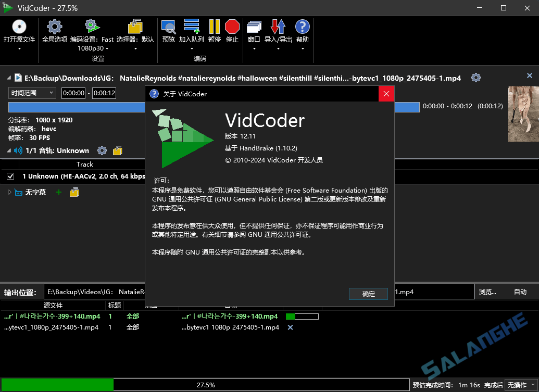Click the encoding progress bar at the bottom
Viewport: 539px width, 392px height.
(207, 385)
